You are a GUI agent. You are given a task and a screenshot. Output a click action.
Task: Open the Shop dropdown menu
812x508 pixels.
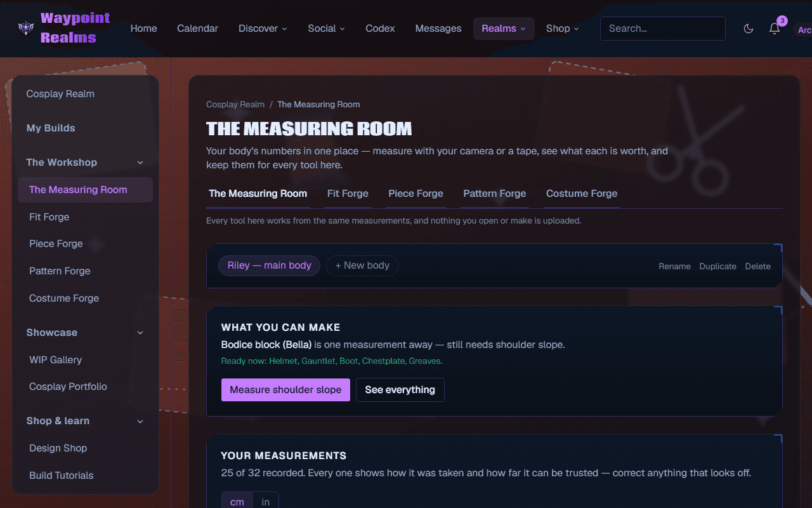562,29
